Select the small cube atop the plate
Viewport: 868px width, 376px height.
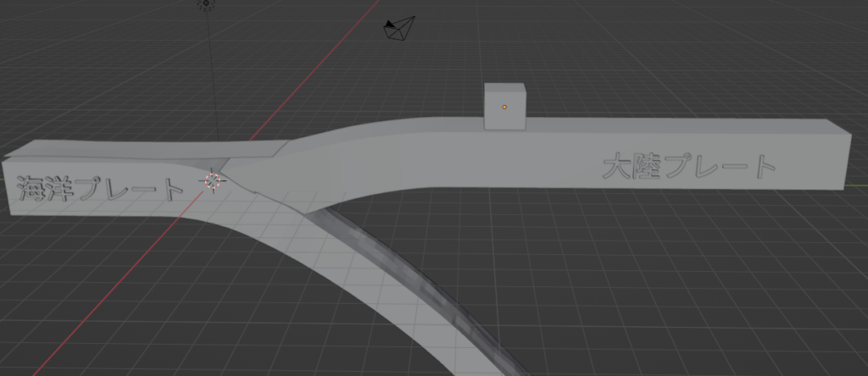click(505, 108)
